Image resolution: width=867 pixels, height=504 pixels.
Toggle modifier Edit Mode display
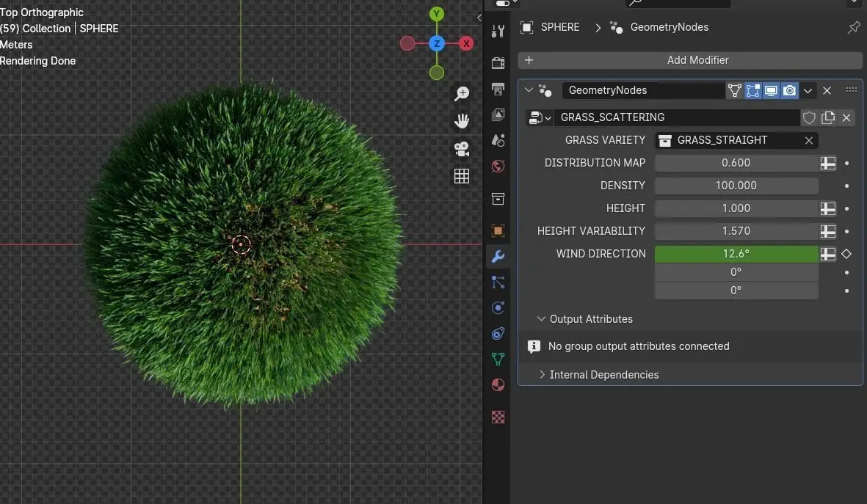tap(752, 91)
